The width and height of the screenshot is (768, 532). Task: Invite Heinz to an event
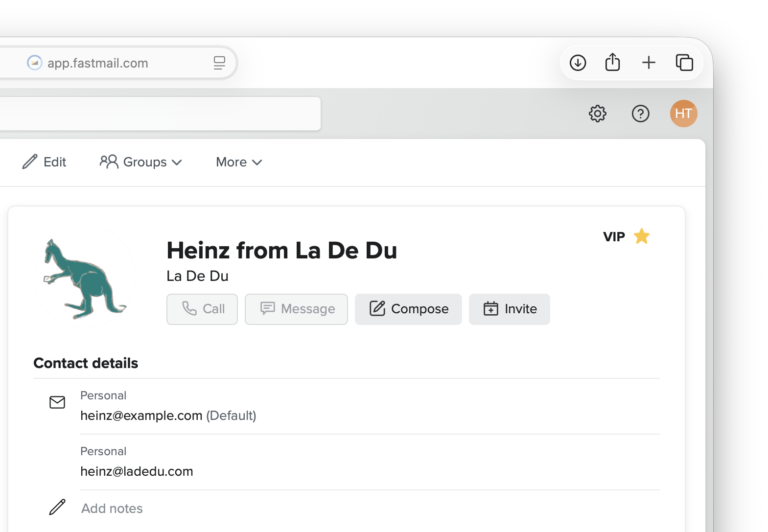pyautogui.click(x=509, y=309)
